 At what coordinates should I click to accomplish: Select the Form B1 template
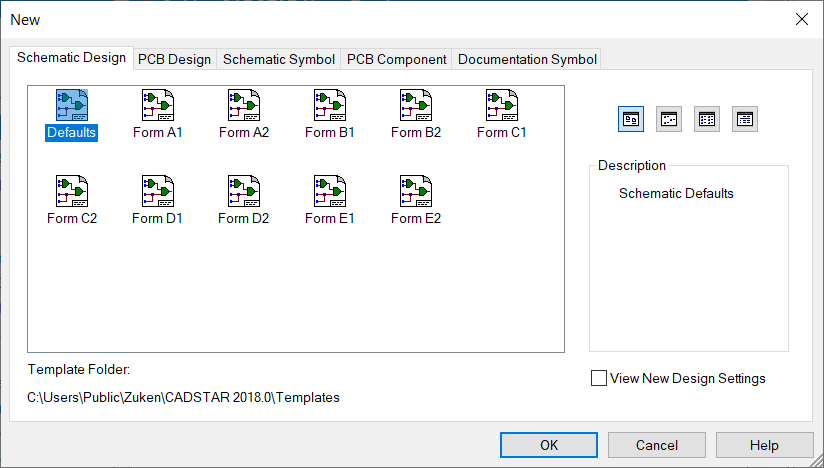330,105
